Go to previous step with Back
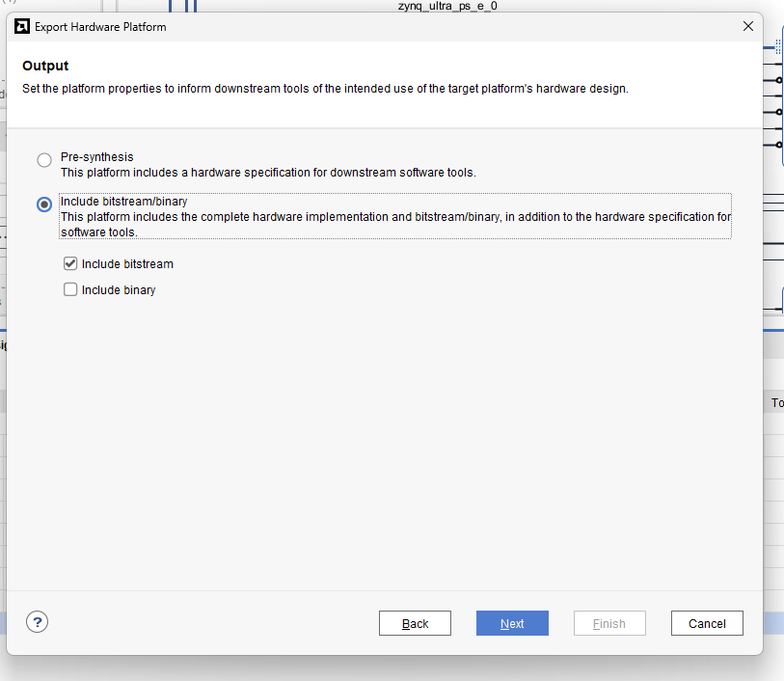The height and width of the screenshot is (681, 784). coord(415,623)
